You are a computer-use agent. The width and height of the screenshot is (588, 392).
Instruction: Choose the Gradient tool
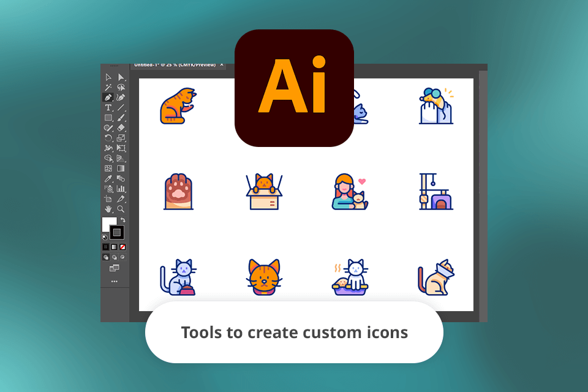click(121, 168)
